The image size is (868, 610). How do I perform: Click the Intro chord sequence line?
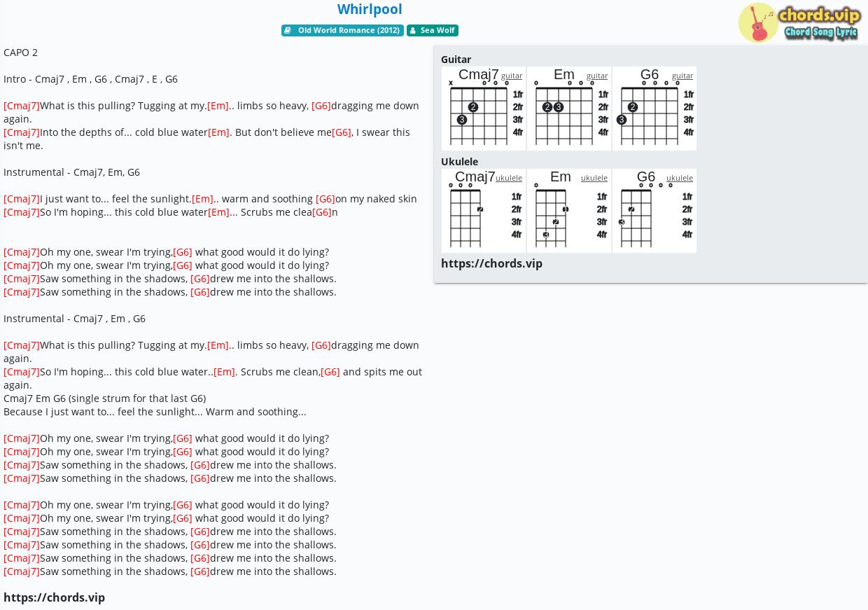click(x=90, y=79)
